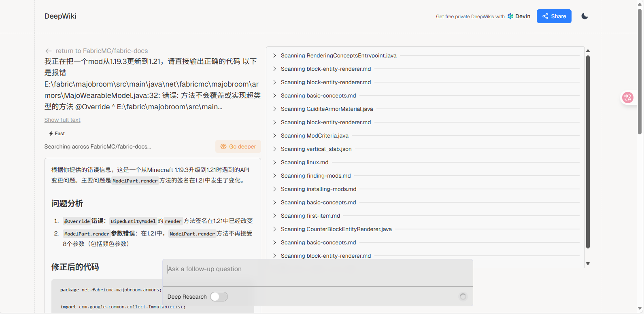Click the Fast lightning mode badge

(57, 134)
